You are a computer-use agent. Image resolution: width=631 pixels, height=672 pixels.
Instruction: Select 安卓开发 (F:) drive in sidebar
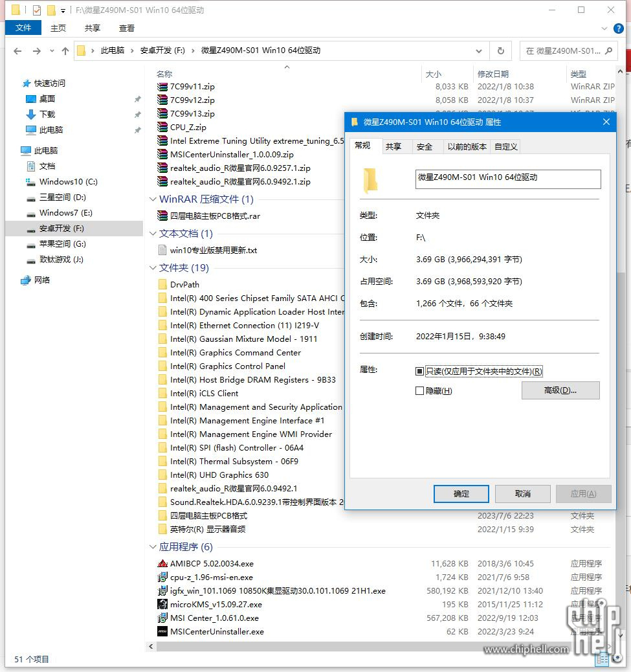point(74,229)
